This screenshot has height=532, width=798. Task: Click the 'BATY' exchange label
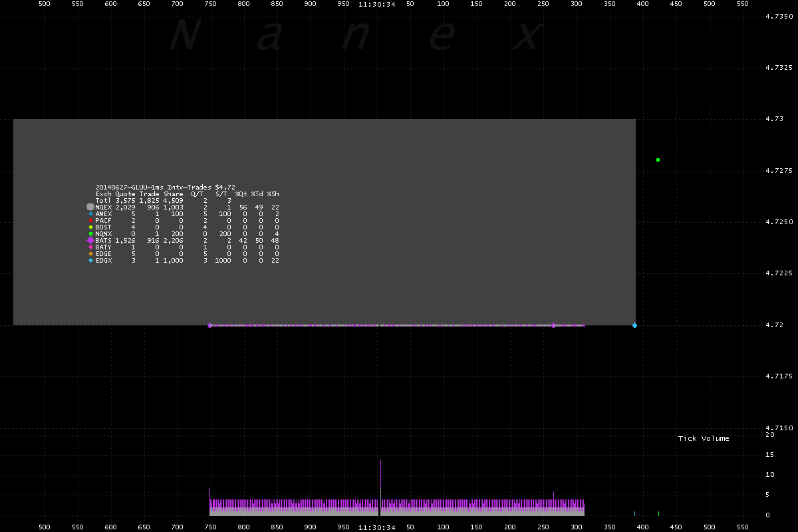(104, 247)
